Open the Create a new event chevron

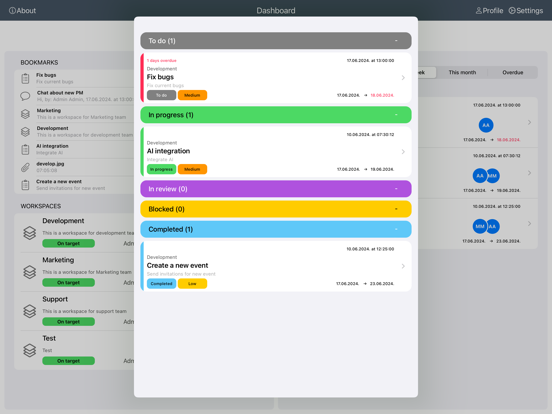tap(403, 266)
